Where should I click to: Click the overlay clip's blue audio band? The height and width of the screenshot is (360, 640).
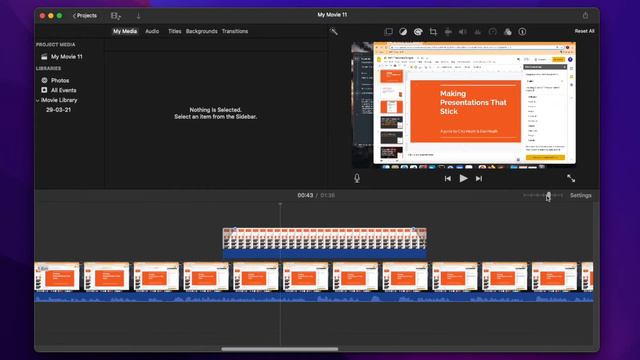pyautogui.click(x=324, y=254)
